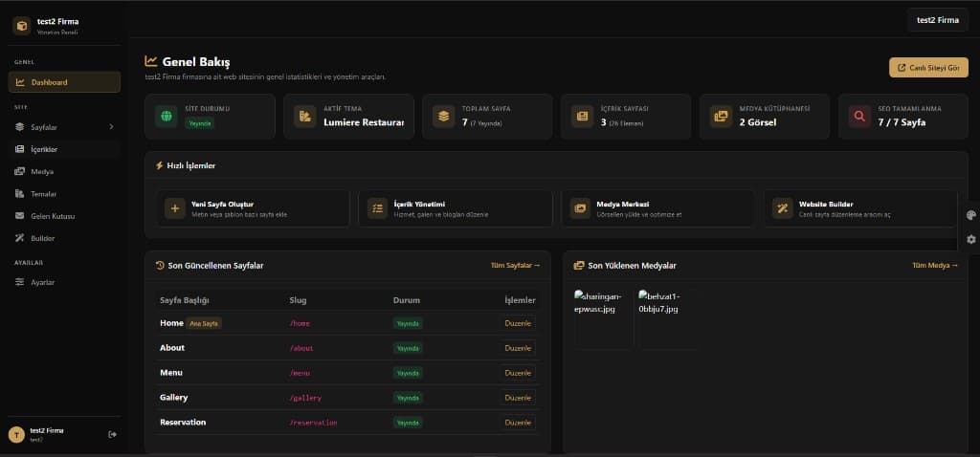Image resolution: width=980 pixels, height=457 pixels.
Task: Click the Aktif Tema icon
Action: (x=305, y=116)
